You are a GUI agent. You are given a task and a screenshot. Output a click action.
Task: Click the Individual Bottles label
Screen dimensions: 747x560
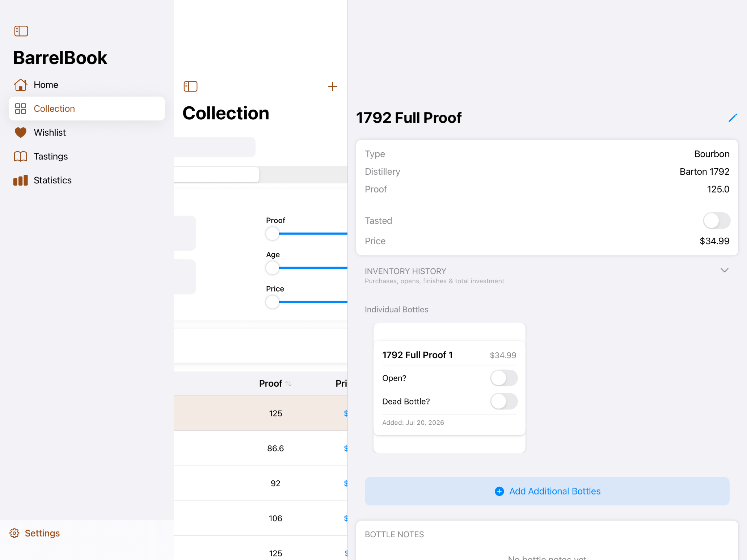(x=396, y=310)
